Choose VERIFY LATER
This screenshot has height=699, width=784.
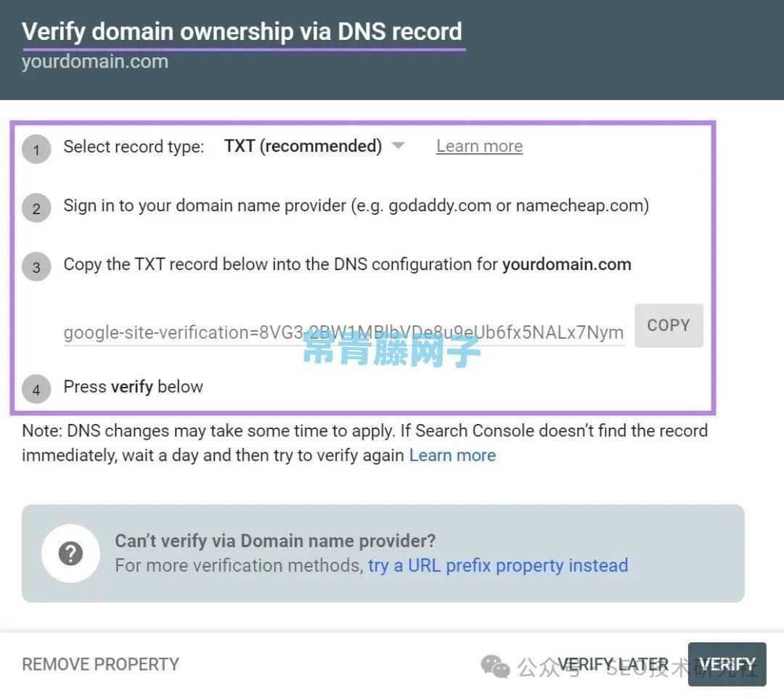613,664
